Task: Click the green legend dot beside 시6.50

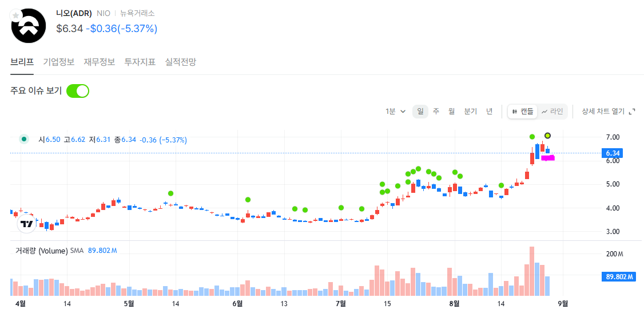Action: [x=24, y=140]
